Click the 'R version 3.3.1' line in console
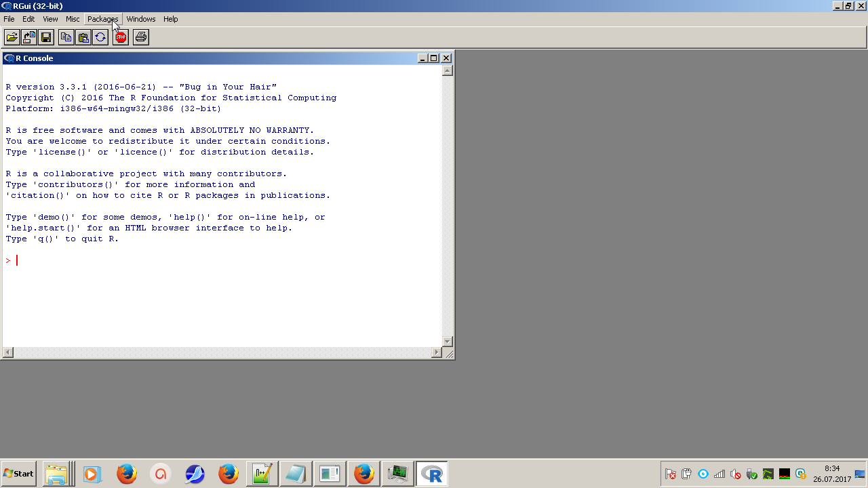 click(141, 87)
